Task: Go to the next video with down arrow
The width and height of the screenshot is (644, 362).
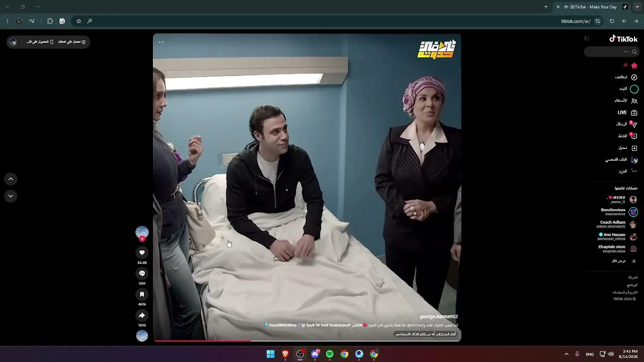Action: 11,196
